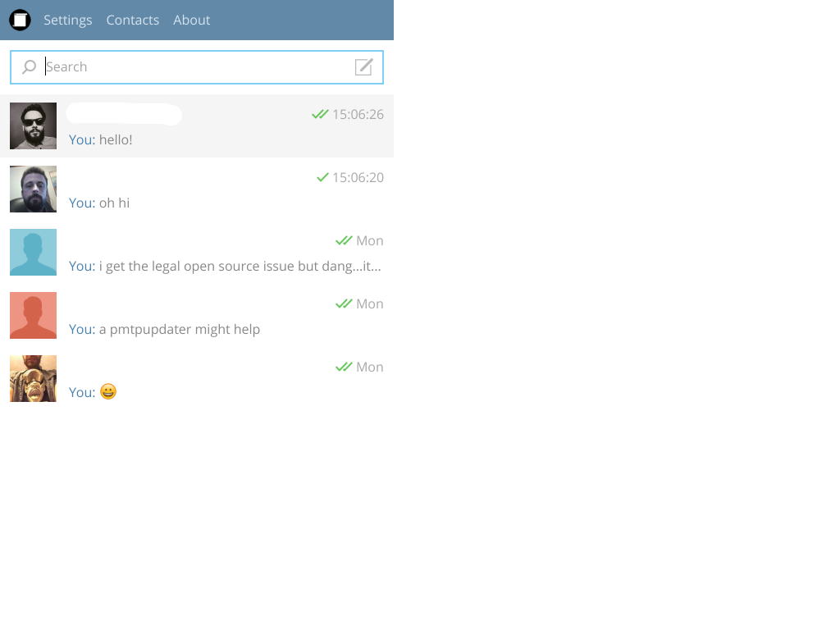Viewport: 840px width, 630px height.
Task: Click the 15:06:26 timestamp
Action: (x=358, y=114)
